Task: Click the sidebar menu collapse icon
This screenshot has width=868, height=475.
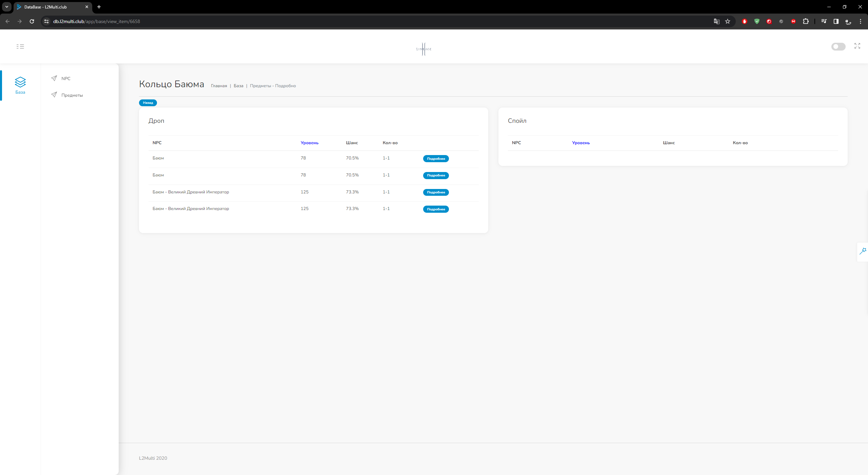Action: tap(20, 46)
